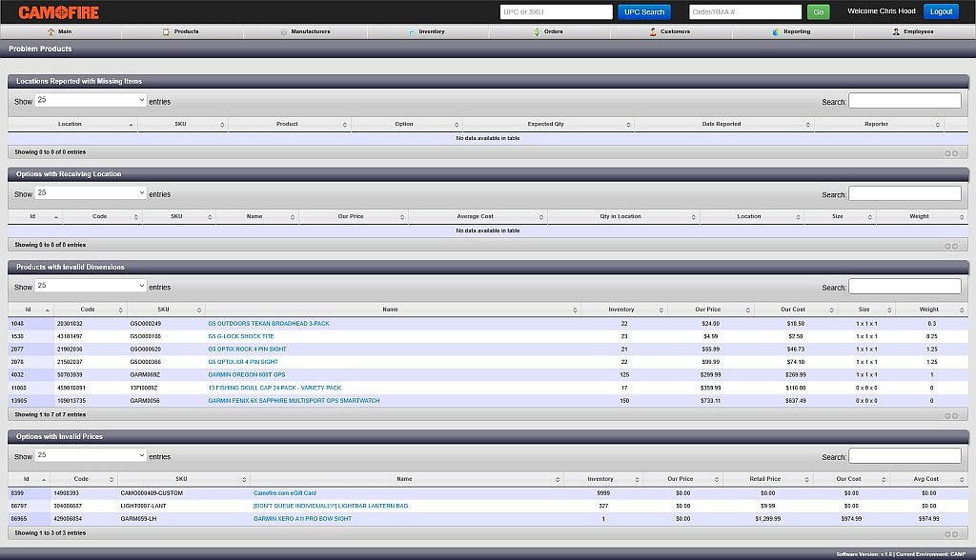Click the Inventory menu icon

[x=412, y=31]
